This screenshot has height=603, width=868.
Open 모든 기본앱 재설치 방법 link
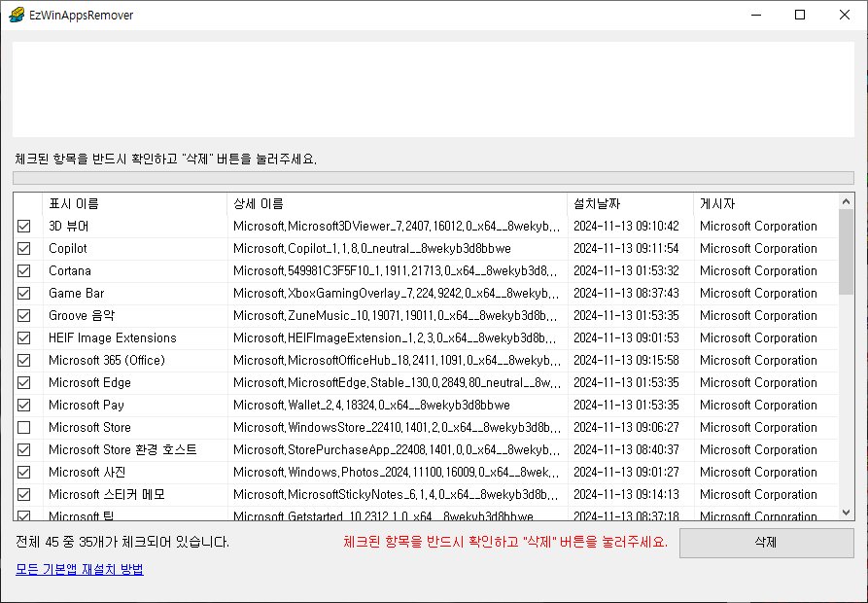(x=80, y=569)
